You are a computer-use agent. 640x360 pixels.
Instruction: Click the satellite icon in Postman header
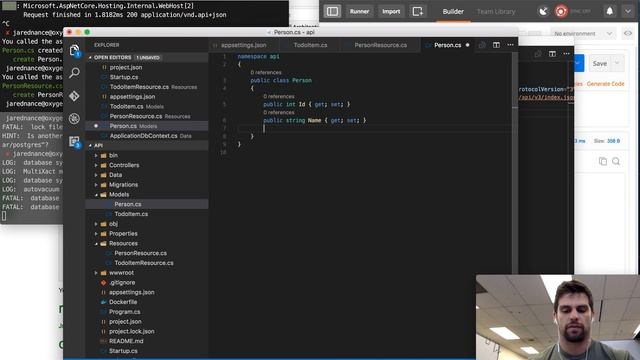pyautogui.click(x=543, y=11)
